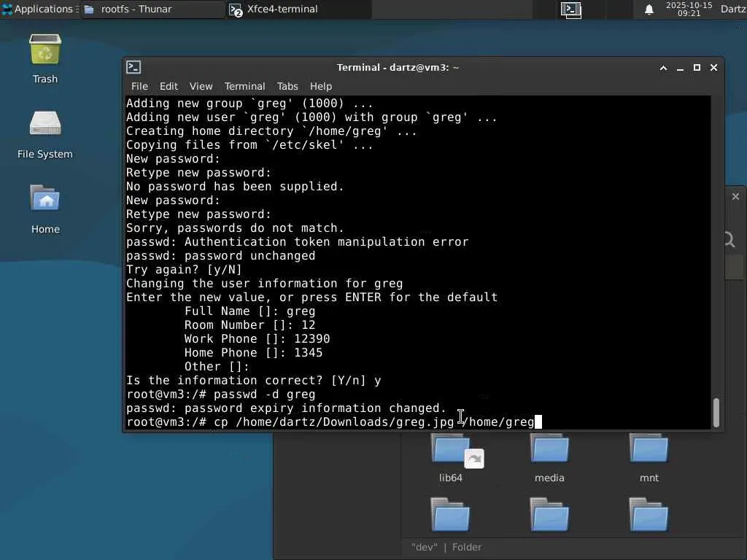Click the 'Full Name []: greg' line
Viewport: 747px width, 560px height.
[250, 311]
